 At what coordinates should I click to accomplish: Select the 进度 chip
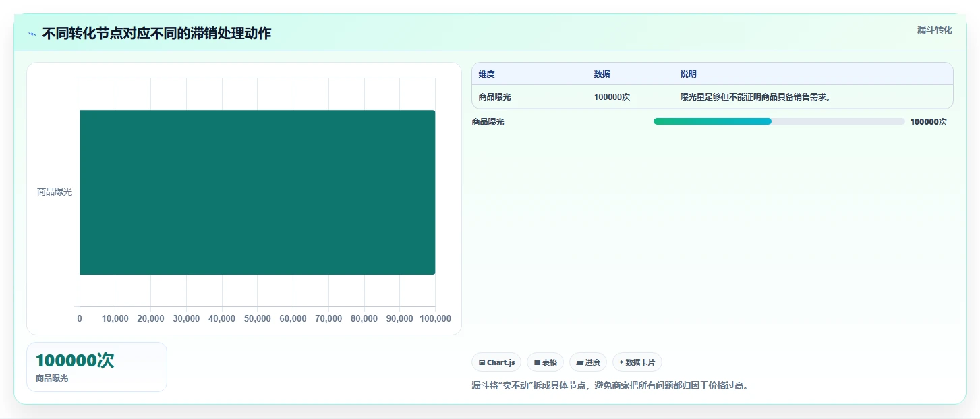[x=588, y=362]
